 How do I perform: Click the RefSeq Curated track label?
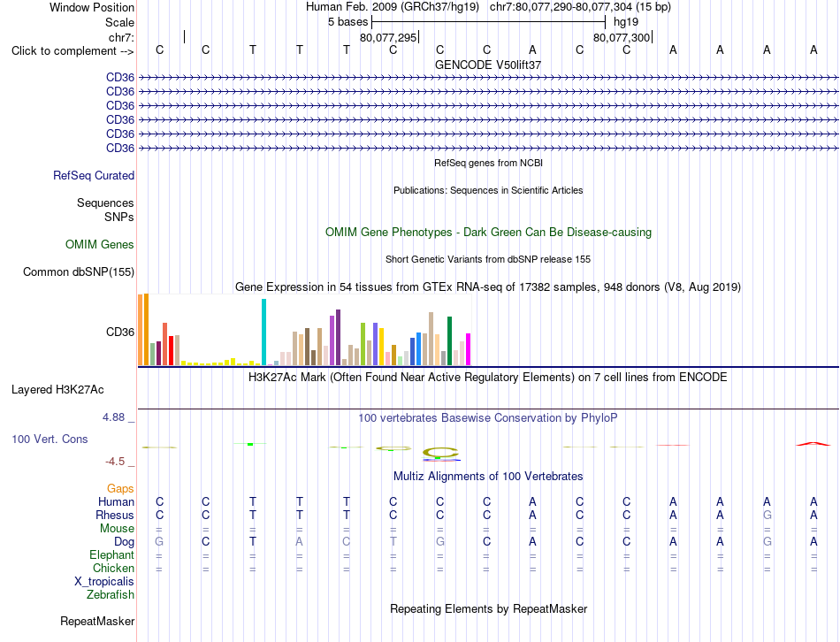[x=94, y=175]
